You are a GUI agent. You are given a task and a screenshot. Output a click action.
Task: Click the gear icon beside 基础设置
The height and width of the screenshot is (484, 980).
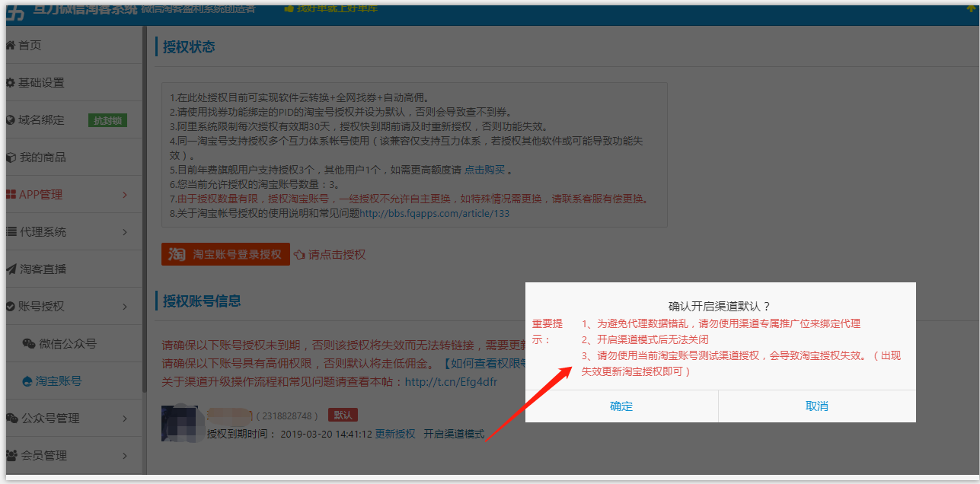pyautogui.click(x=11, y=83)
